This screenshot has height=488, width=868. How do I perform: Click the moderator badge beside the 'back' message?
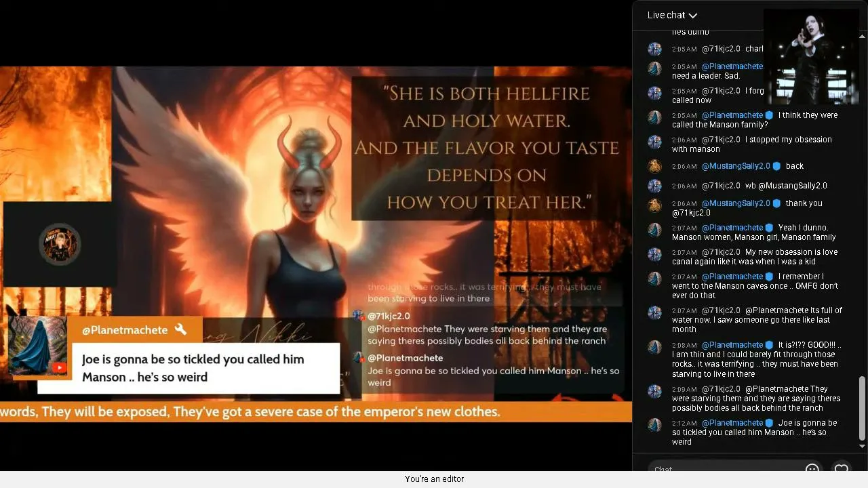coord(776,166)
